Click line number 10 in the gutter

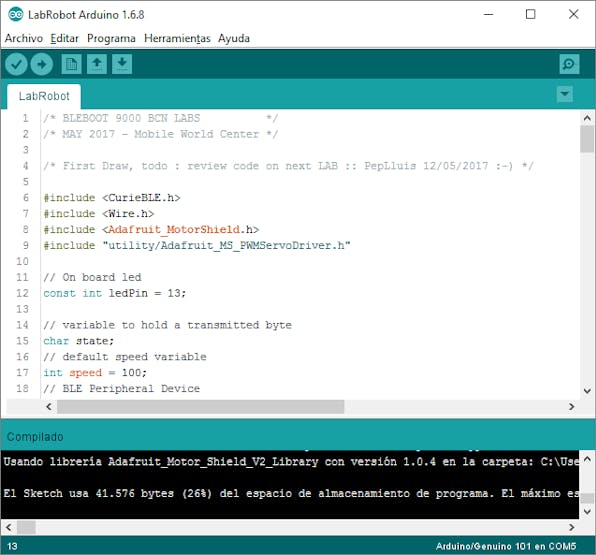click(22, 262)
